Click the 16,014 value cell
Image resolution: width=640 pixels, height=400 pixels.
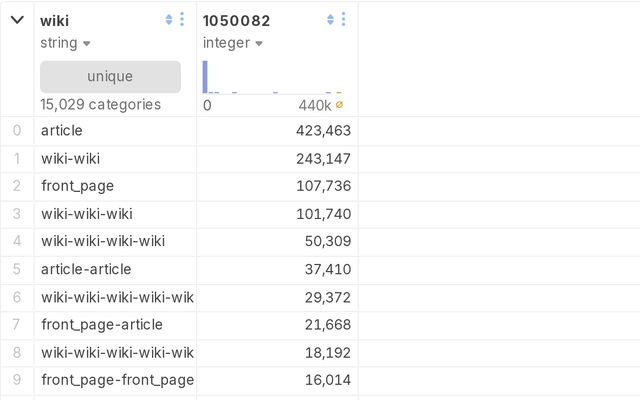pos(328,380)
